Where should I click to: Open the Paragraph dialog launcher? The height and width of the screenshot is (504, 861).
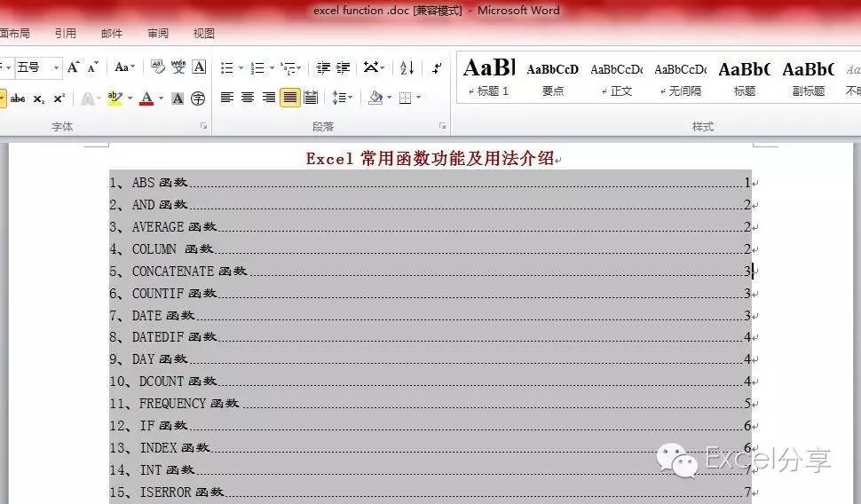pyautogui.click(x=443, y=126)
